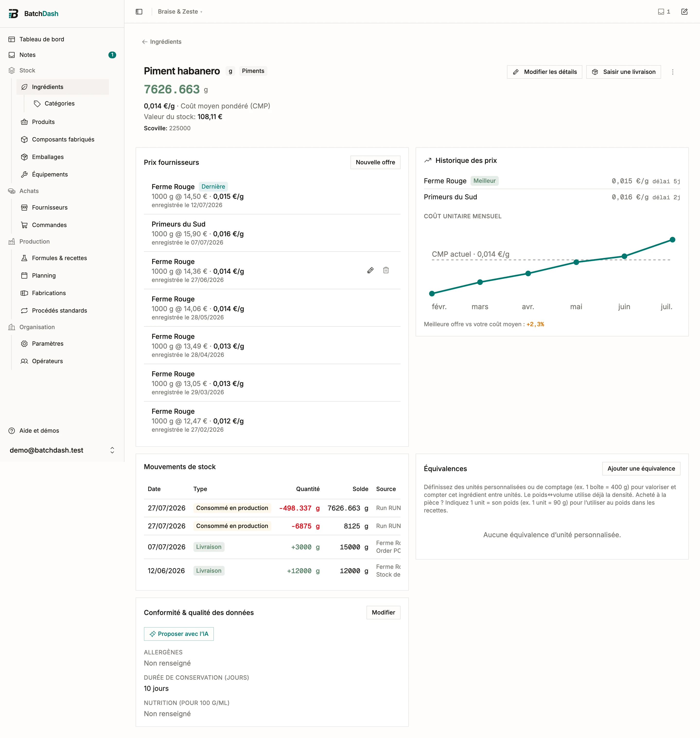Click the Planning calendar icon
This screenshot has width=700, height=738.
pyautogui.click(x=24, y=276)
